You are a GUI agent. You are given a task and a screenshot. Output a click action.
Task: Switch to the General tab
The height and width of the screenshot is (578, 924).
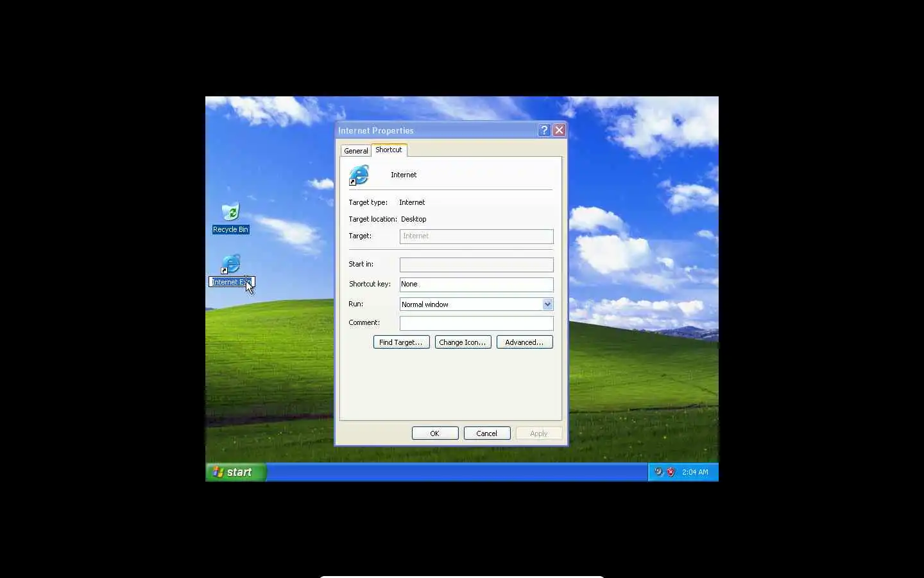click(356, 151)
